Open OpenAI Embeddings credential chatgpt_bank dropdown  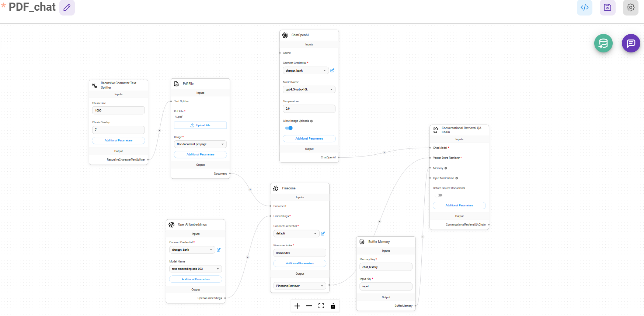point(192,250)
